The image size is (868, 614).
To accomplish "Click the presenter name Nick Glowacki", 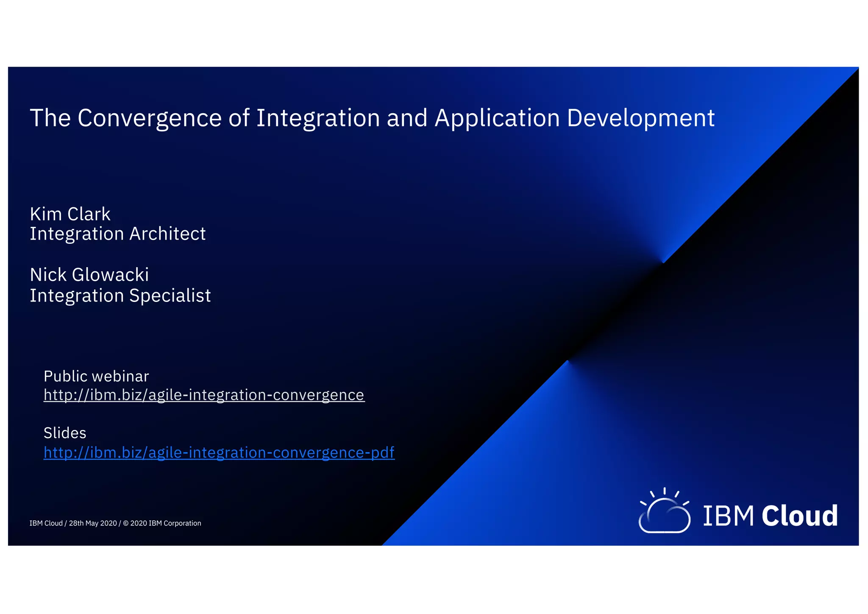I will (x=89, y=275).
